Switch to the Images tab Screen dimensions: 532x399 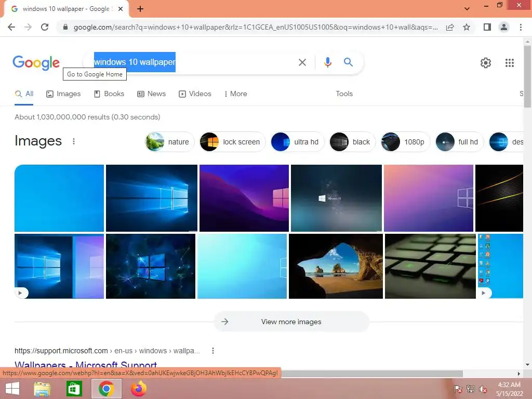(x=63, y=94)
